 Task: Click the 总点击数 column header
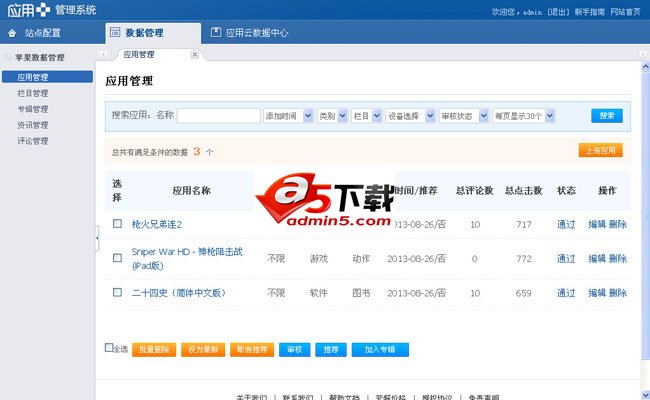(x=524, y=191)
